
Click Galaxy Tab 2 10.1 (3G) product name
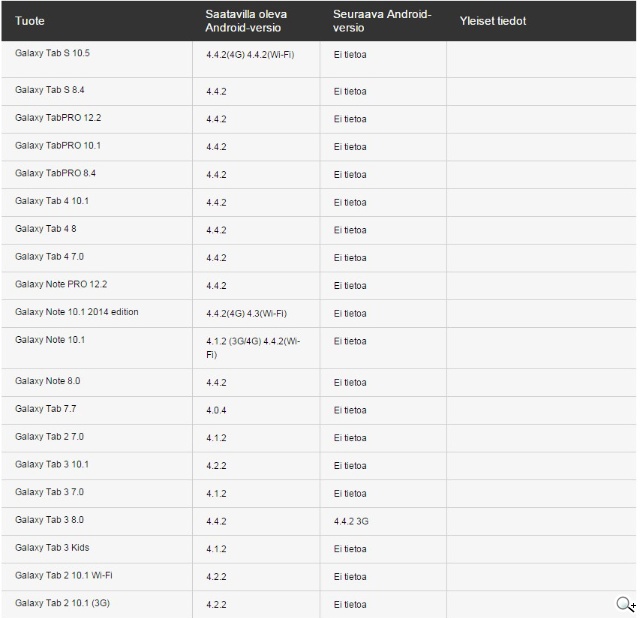point(63,603)
